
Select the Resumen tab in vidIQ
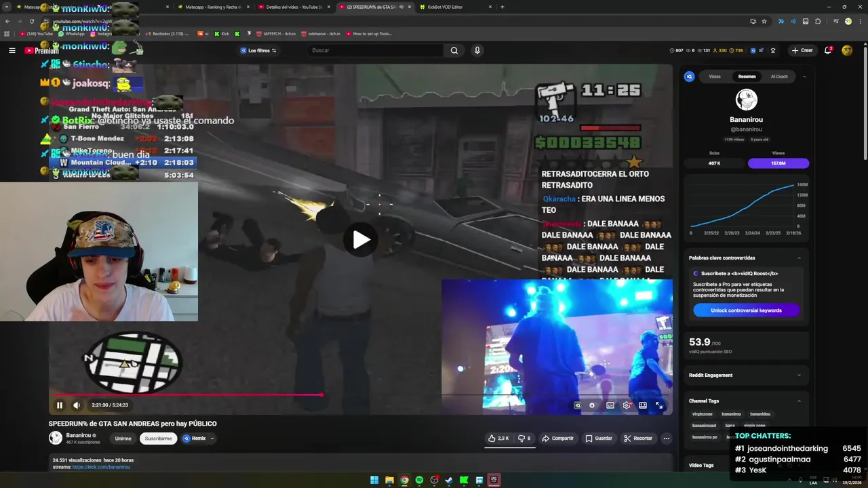coord(747,77)
